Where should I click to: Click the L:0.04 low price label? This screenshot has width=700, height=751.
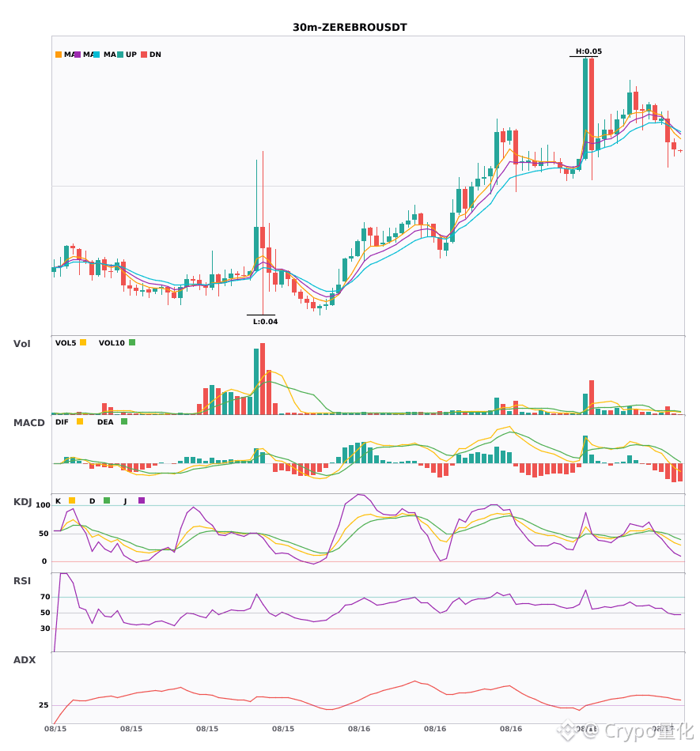266,322
